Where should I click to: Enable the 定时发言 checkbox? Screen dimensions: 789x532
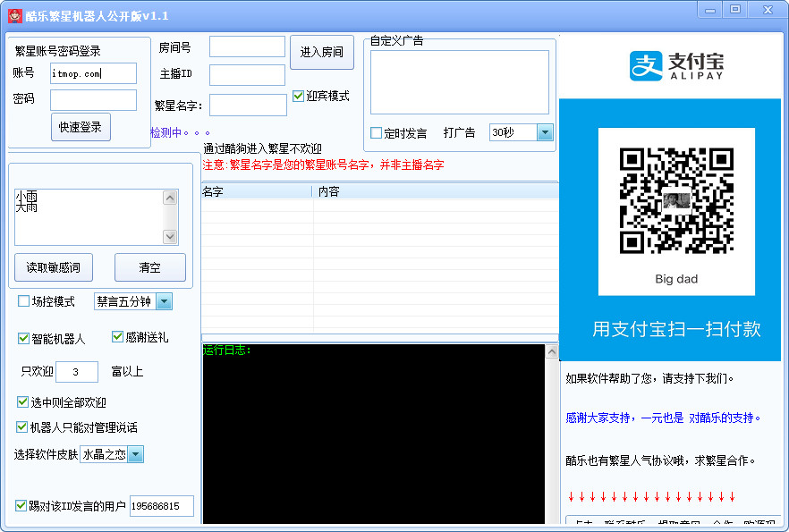click(376, 132)
